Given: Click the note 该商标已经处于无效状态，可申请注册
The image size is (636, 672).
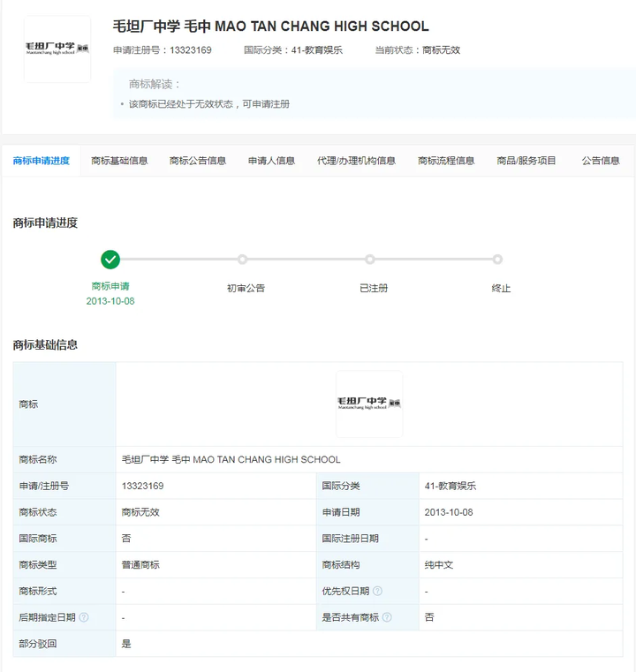Looking at the screenshot, I should click(x=209, y=104).
